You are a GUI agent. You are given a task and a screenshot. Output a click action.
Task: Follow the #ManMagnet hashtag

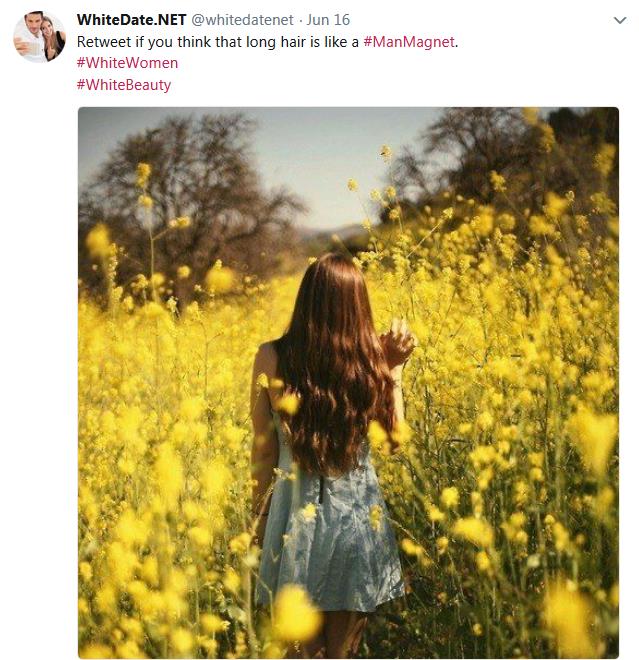409,42
